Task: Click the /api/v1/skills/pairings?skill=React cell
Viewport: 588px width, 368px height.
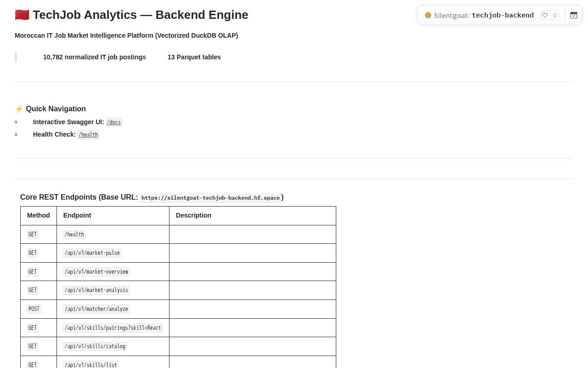Action: pyautogui.click(x=113, y=328)
